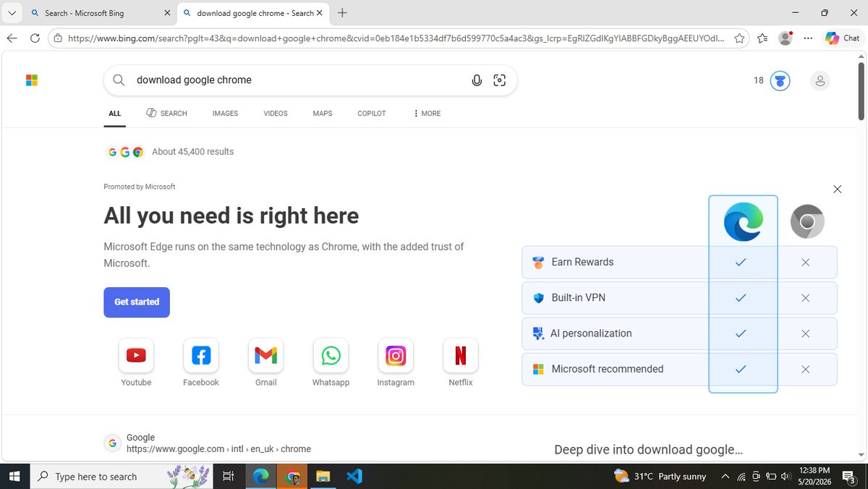868x489 pixels.
Task: Open the Facebook shortcut icon
Action: pyautogui.click(x=201, y=355)
